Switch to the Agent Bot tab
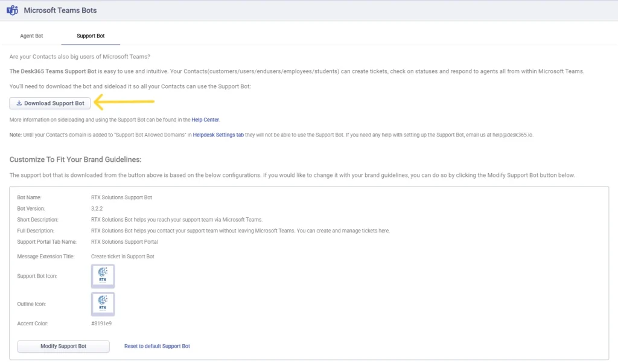 pyautogui.click(x=31, y=36)
